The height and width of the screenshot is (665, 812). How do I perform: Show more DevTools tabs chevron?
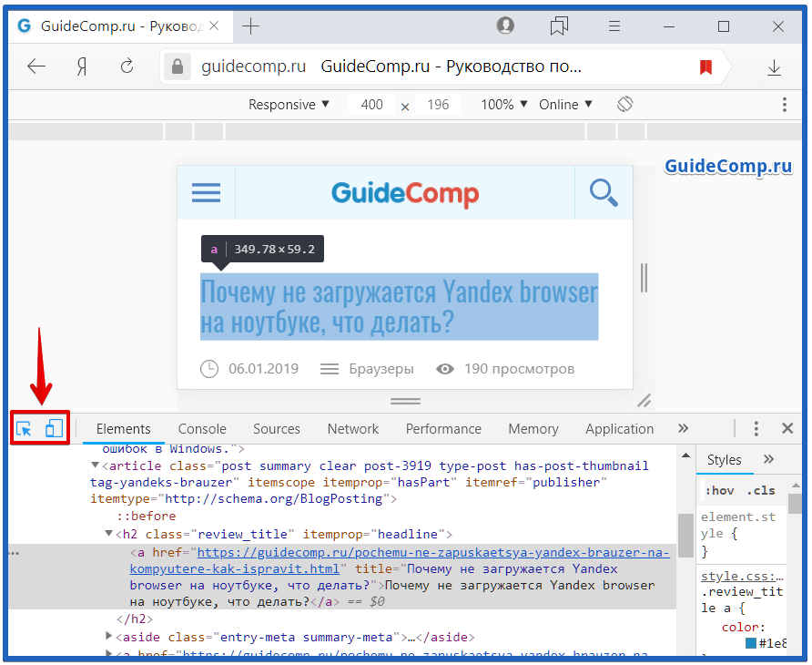[683, 428]
